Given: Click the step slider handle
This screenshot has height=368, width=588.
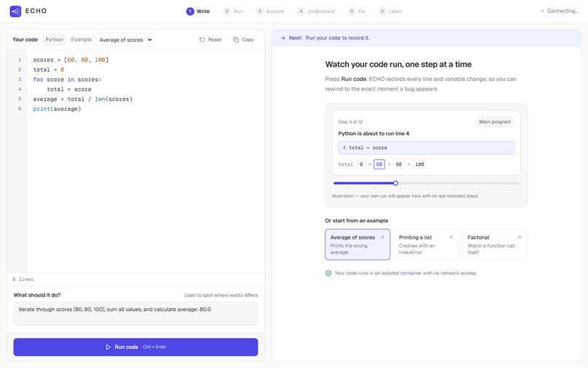Looking at the screenshot, I should (x=395, y=183).
